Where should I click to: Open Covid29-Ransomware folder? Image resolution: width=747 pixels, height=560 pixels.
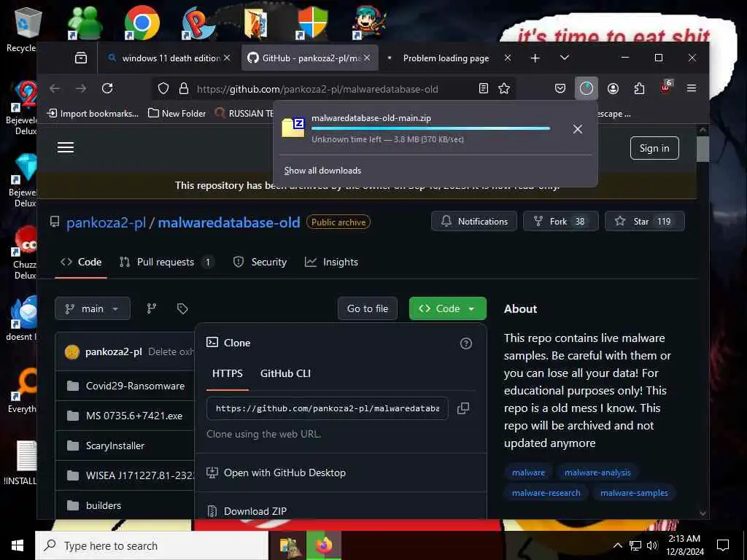[135, 386]
